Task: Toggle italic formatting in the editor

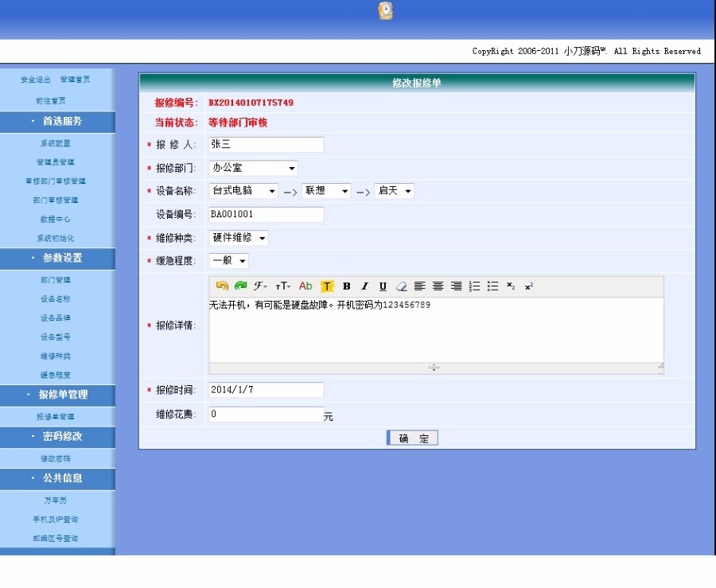Action: (364, 286)
